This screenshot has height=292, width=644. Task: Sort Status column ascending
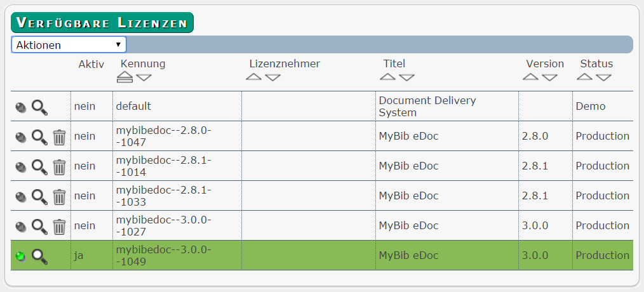pyautogui.click(x=584, y=77)
